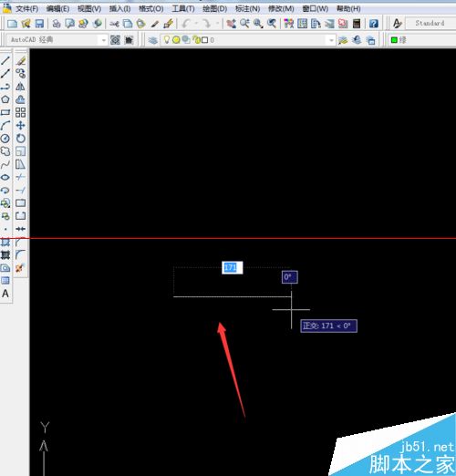The width and height of the screenshot is (456, 476).
Task: Expand the Undo history dropdown arrow
Action: (x=196, y=24)
